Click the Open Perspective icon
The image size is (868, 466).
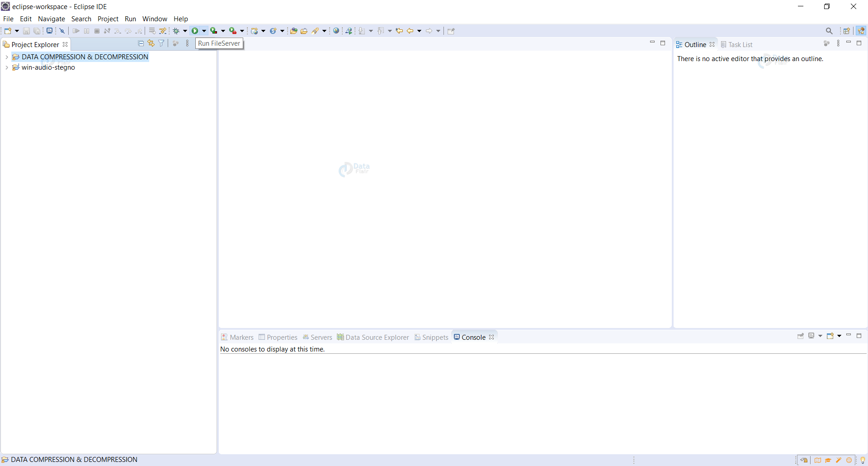click(847, 31)
